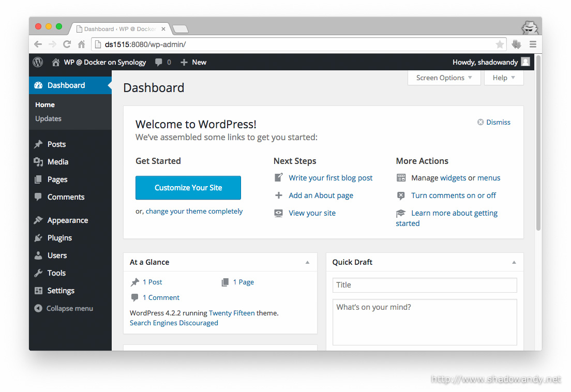571x392 pixels.
Task: Open the Dashboard menu item
Action: point(70,85)
